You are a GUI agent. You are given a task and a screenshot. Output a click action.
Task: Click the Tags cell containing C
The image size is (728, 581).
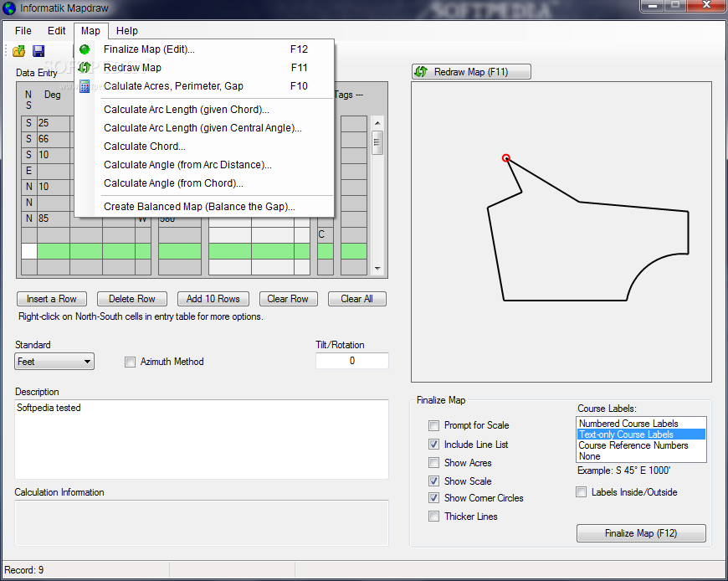point(325,234)
